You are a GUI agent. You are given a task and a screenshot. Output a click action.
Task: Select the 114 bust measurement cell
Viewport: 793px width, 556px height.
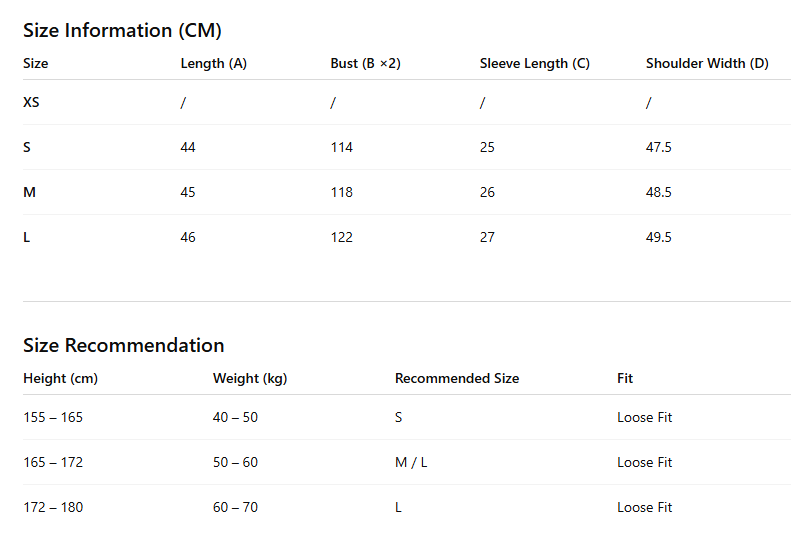click(341, 147)
